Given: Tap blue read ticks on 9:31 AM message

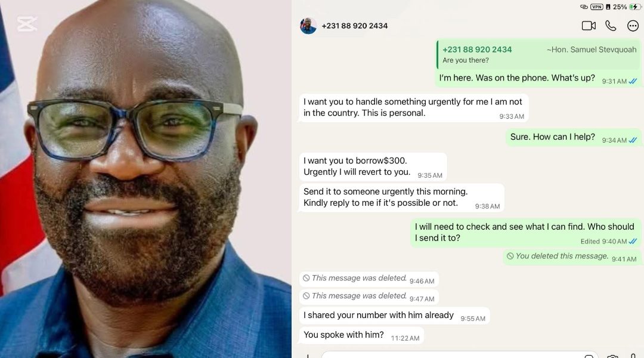Looking at the screenshot, I should tap(633, 81).
